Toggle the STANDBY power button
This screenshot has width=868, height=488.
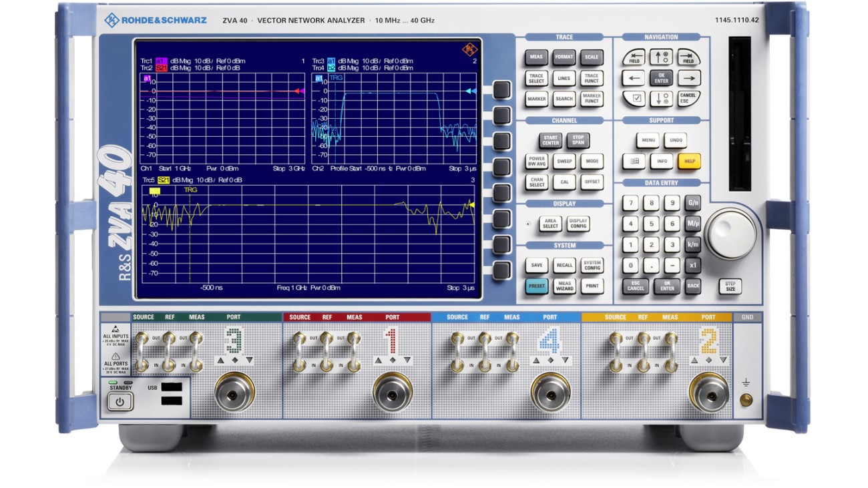(120, 401)
